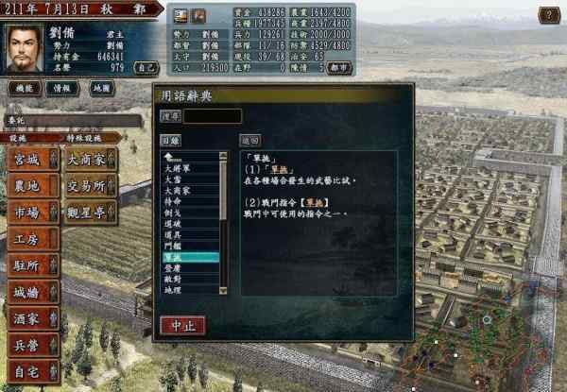Viewport: 567px width, 392px height.
Task: Click the help question mark icon
Action: 549,15
